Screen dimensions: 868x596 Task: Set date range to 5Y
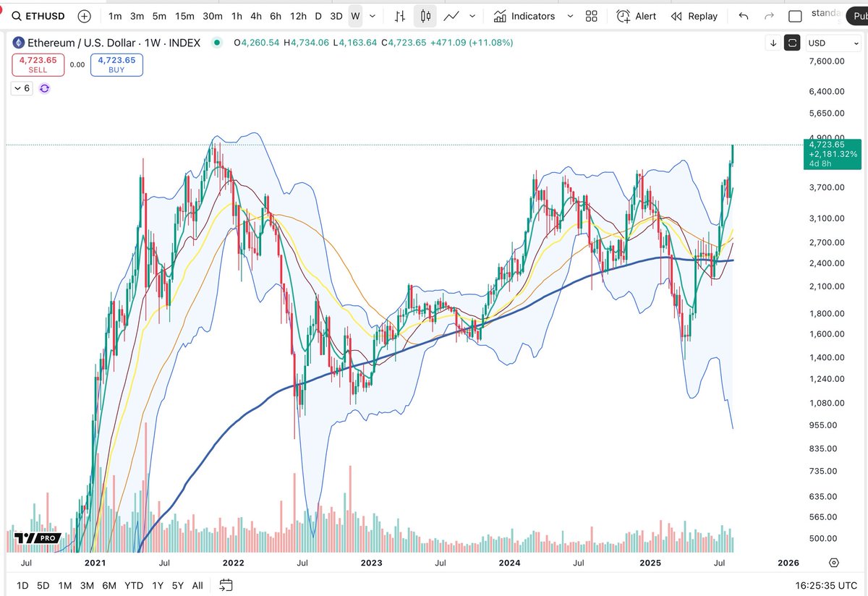point(177,585)
